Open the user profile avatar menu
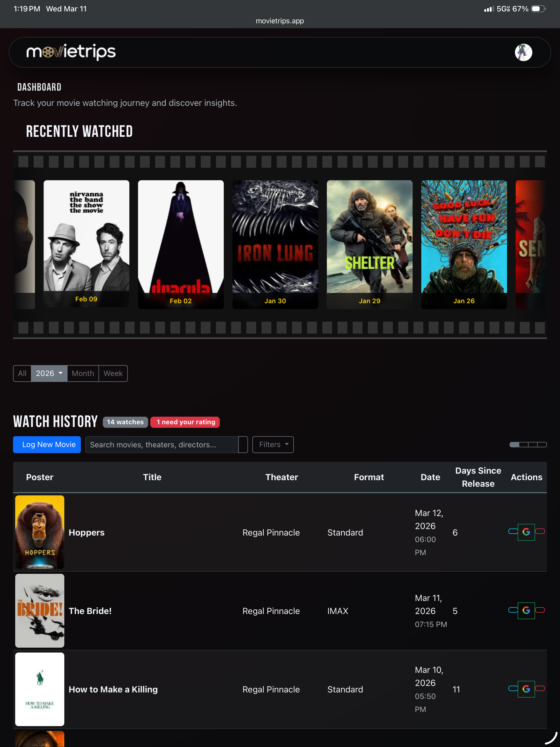 (x=523, y=52)
